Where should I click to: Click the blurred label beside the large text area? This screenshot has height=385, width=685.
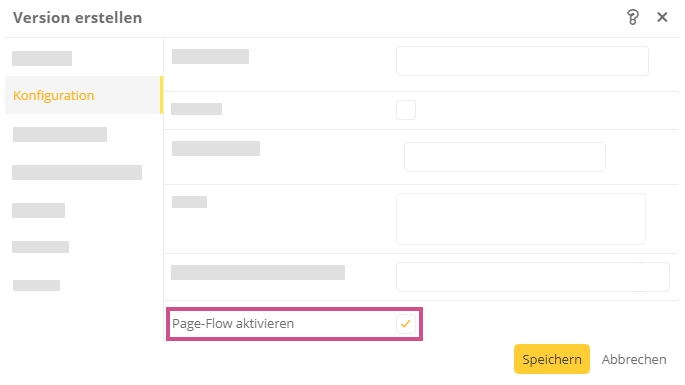[189, 202]
